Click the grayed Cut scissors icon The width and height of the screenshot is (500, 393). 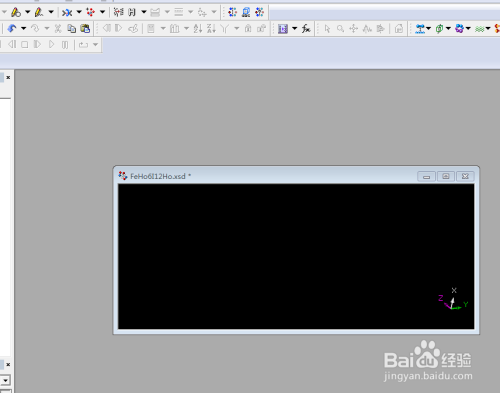click(58, 29)
